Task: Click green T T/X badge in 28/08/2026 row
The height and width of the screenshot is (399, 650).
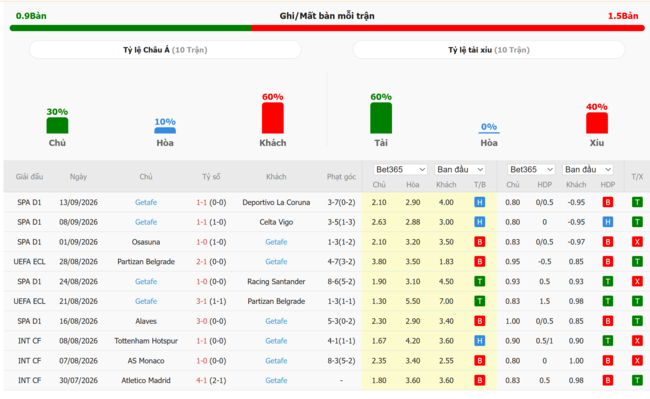Action: pyautogui.click(x=637, y=261)
